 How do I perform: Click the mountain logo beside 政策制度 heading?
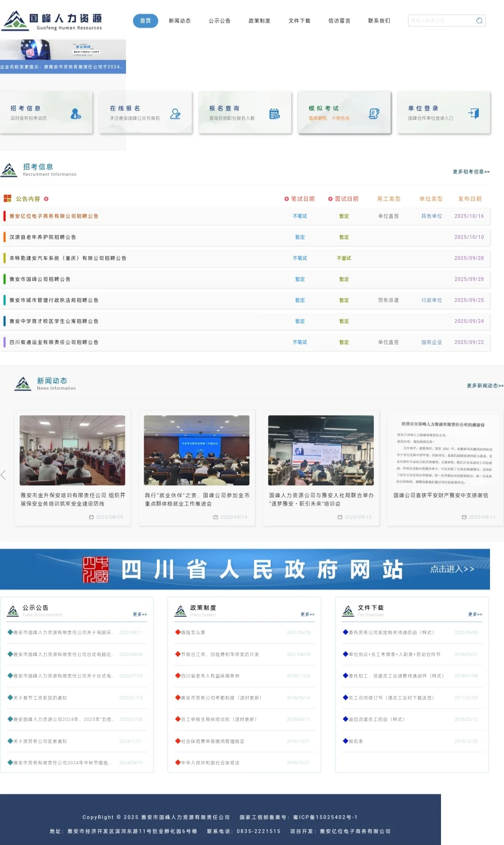tap(181, 611)
